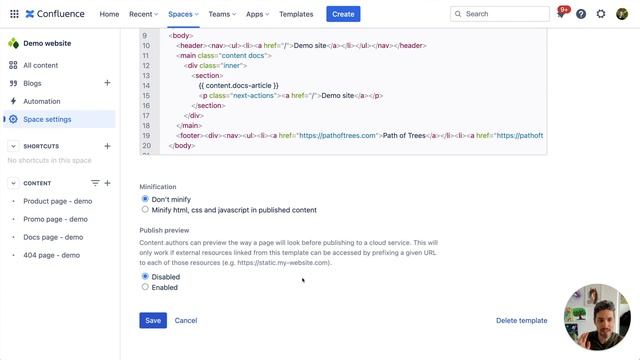640x360 pixels.
Task: Select Minify html, css and javascript option
Action: tap(145, 209)
